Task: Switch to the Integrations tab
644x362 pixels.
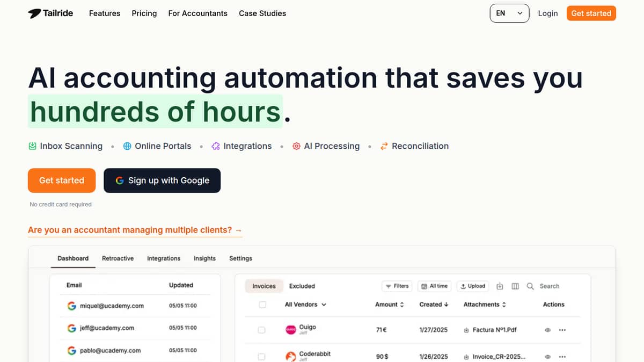Action: (x=164, y=258)
